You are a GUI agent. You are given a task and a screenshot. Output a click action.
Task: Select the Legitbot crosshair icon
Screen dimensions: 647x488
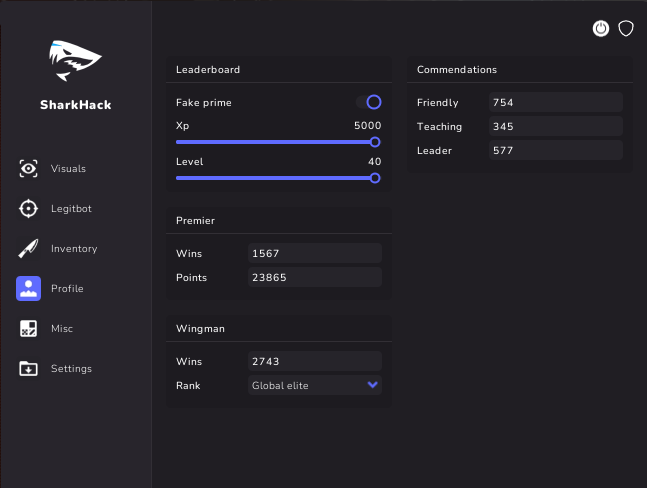[x=29, y=209]
